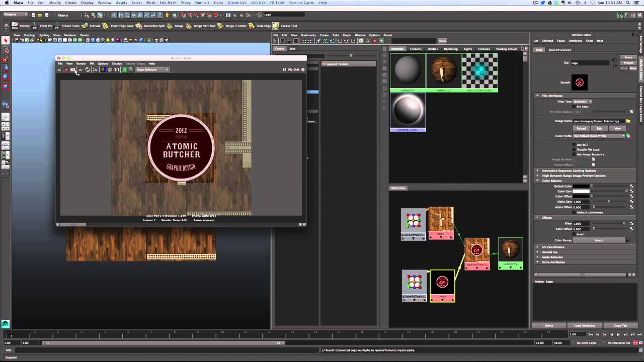Enable the Use BOT checkbox

point(575,145)
